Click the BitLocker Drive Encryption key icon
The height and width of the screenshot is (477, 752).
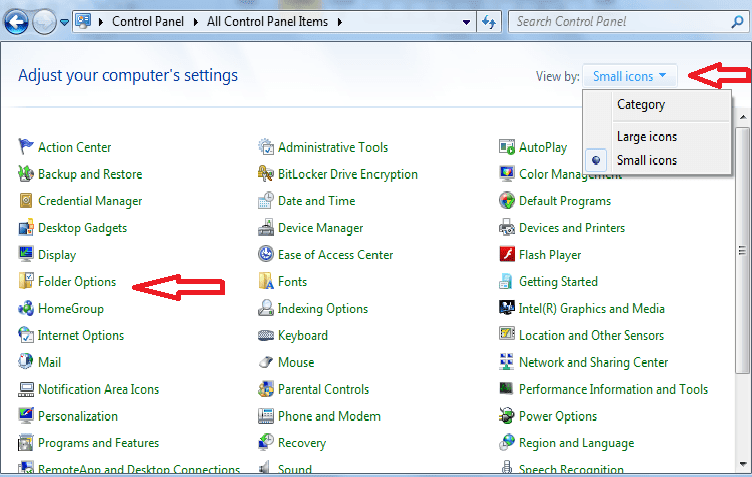click(266, 174)
